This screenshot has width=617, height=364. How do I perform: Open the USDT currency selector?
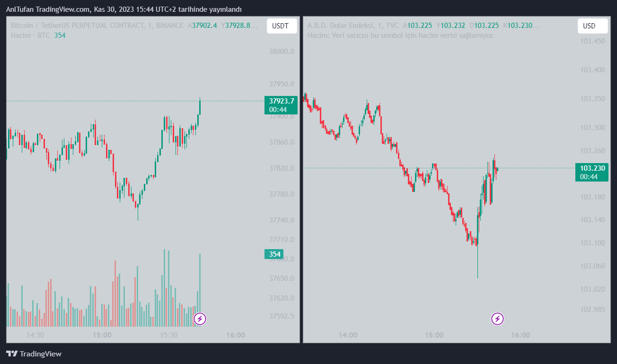[282, 26]
